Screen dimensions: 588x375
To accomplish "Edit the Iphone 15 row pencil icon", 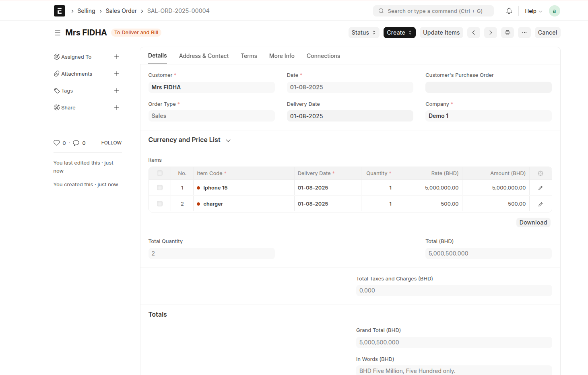I will tap(540, 188).
